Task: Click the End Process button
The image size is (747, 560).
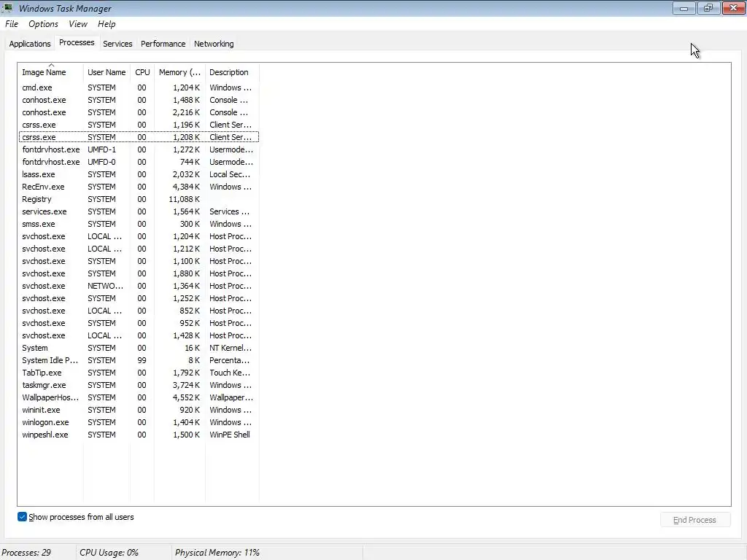Action: [x=694, y=520]
